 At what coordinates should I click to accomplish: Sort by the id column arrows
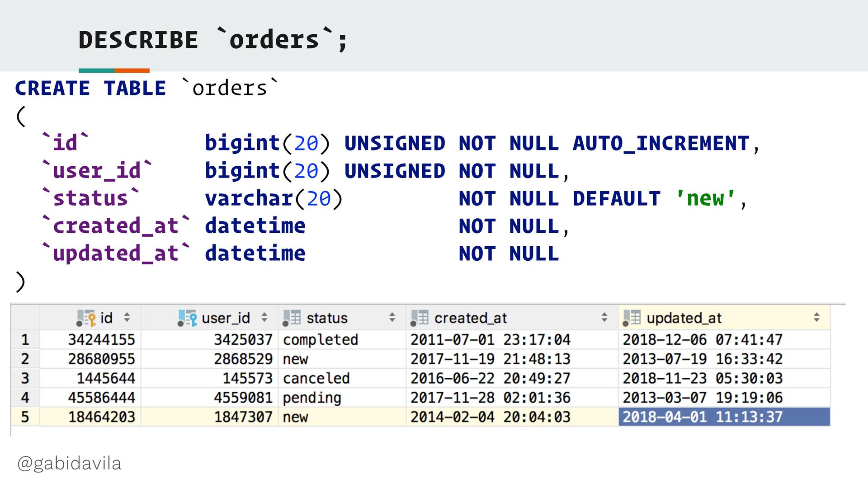point(127,317)
